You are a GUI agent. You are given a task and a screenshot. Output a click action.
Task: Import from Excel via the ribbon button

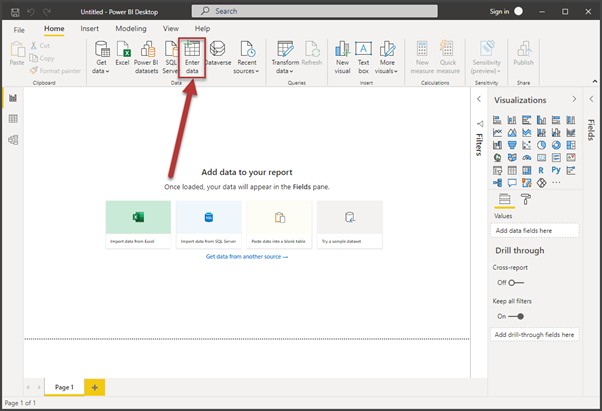[x=122, y=54]
